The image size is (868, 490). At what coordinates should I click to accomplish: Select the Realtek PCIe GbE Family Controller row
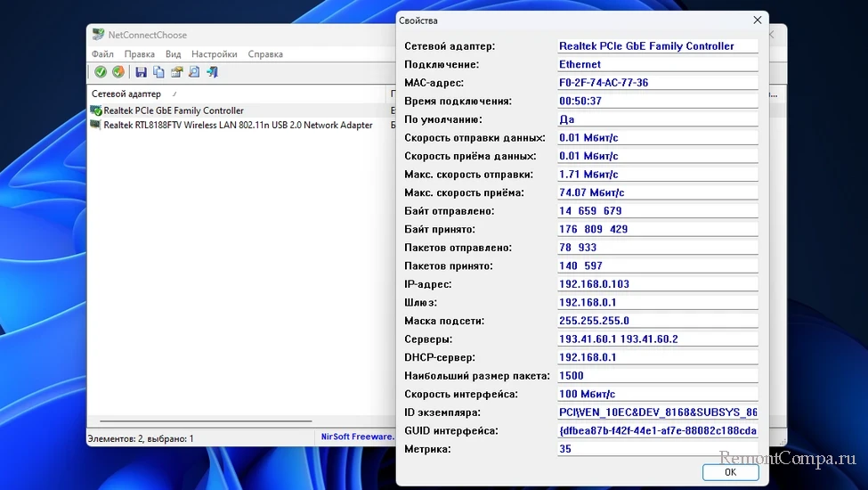click(x=241, y=110)
